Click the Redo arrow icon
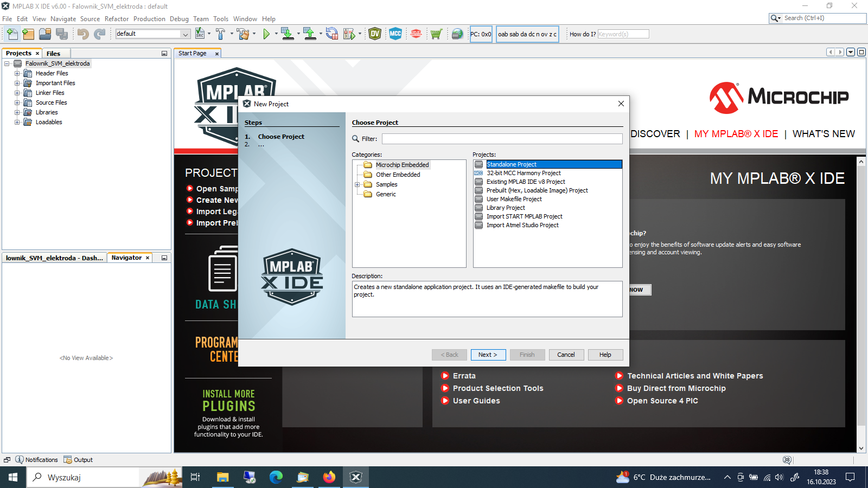 click(x=100, y=34)
